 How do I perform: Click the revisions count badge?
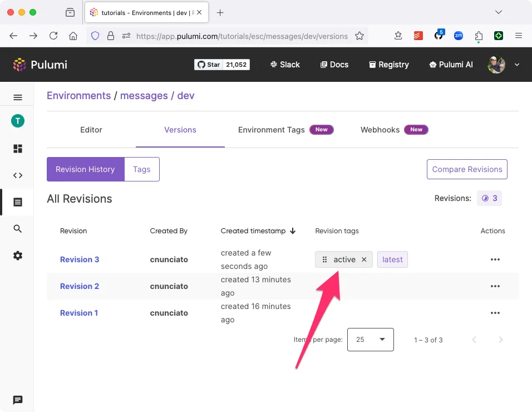[489, 198]
